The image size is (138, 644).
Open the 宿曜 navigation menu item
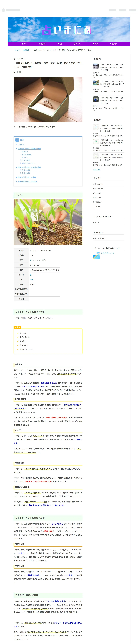[x=60, y=44]
